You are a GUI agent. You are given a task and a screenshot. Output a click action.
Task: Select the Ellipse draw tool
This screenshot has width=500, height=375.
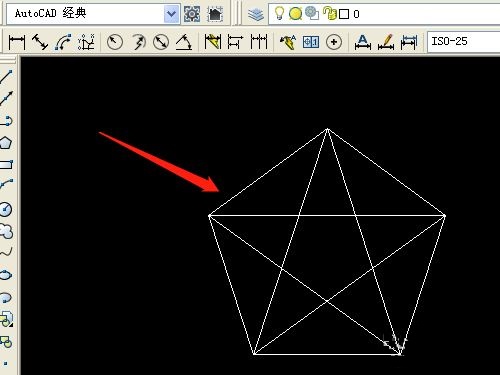(6, 275)
